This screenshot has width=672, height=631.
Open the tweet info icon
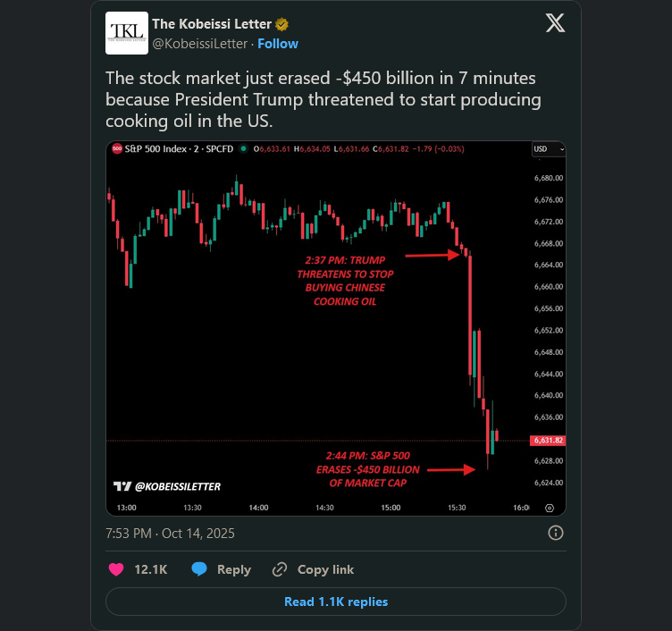click(x=555, y=534)
